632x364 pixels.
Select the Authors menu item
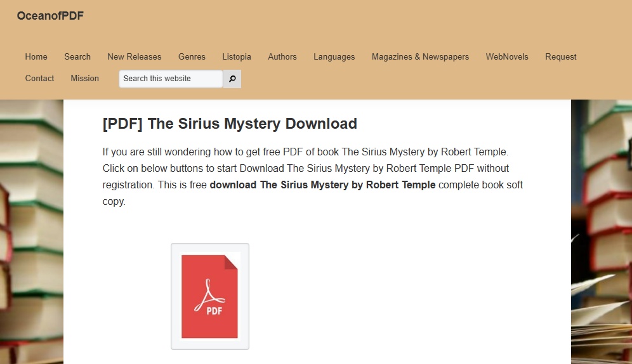tap(282, 56)
